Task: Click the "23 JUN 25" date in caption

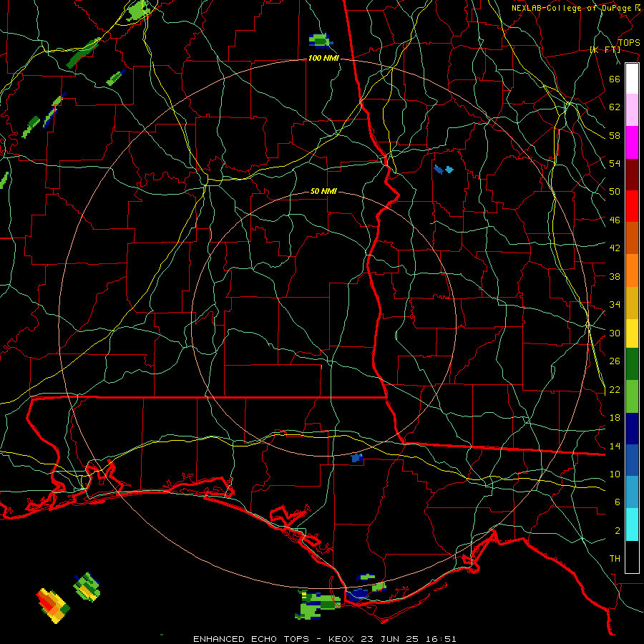Action: point(391,639)
